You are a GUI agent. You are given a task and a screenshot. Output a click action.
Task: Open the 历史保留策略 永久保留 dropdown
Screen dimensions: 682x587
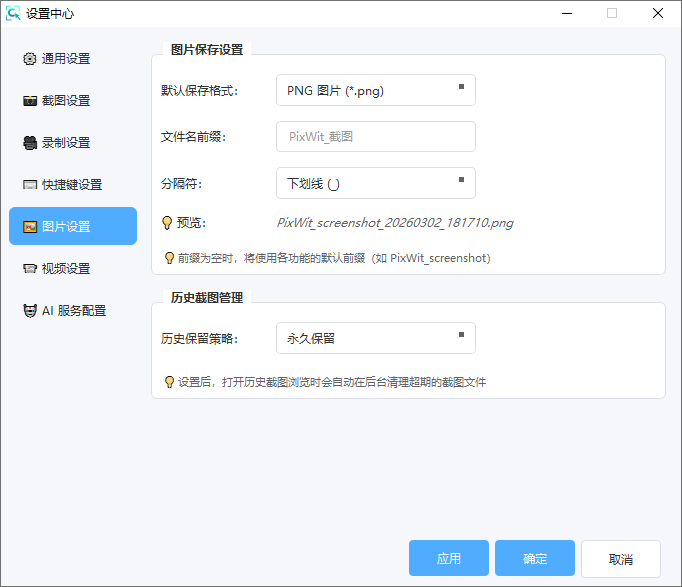pyautogui.click(x=376, y=338)
